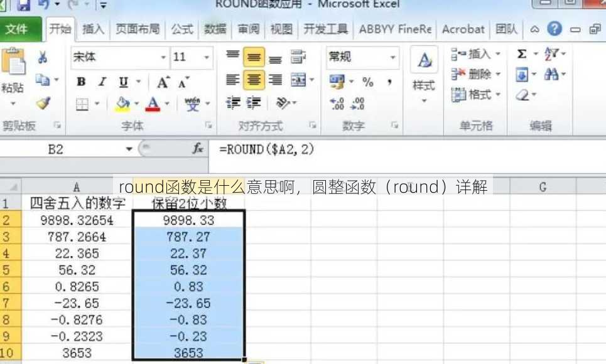Screen dimensions: 606x364
Task: Open font color dropdown arrow
Action: (x=167, y=104)
